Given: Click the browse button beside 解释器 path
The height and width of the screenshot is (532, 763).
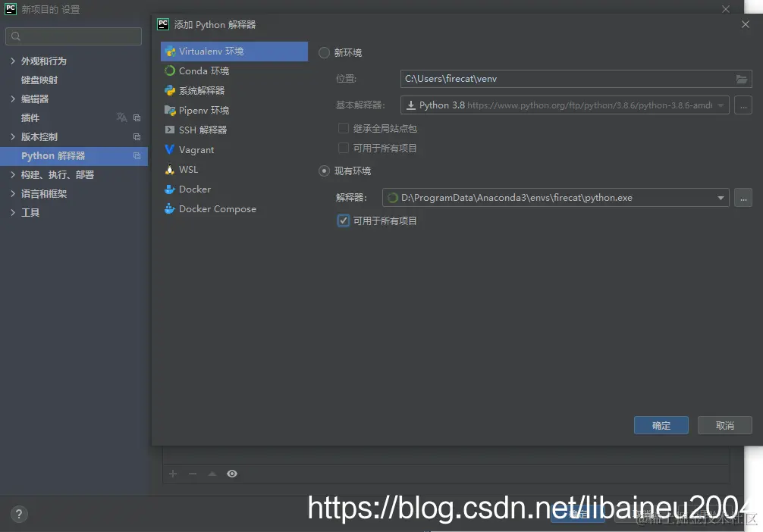Looking at the screenshot, I should pyautogui.click(x=743, y=198).
